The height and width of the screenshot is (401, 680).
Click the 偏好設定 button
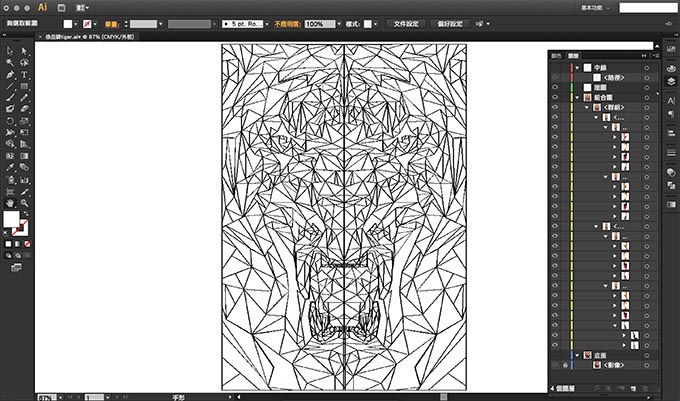(450, 24)
